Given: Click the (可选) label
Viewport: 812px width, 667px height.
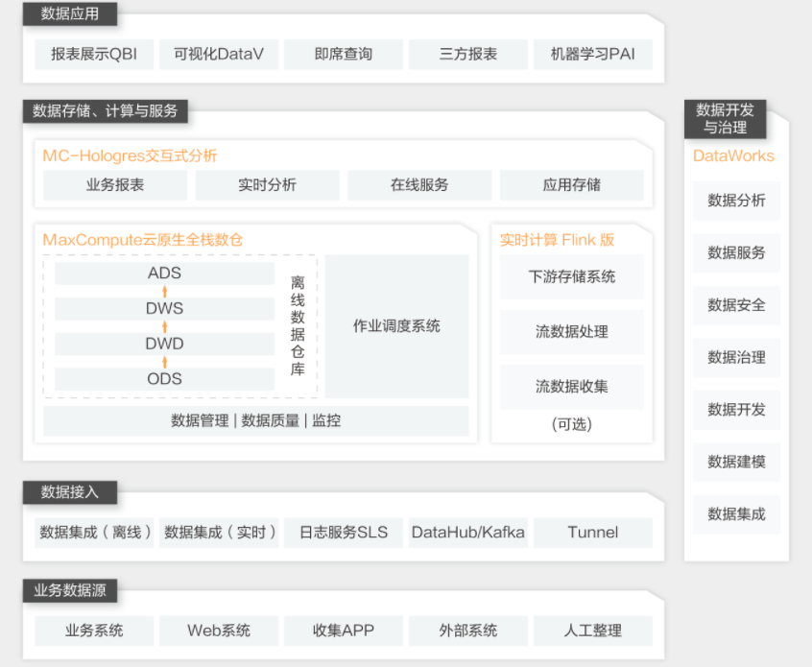Looking at the screenshot, I should tap(572, 424).
